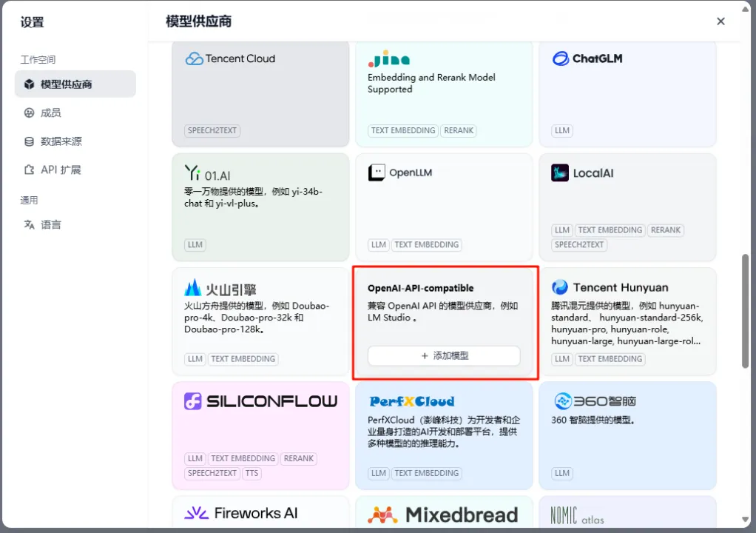
Task: Open the 模型供应商 sidebar item
Action: tap(75, 84)
